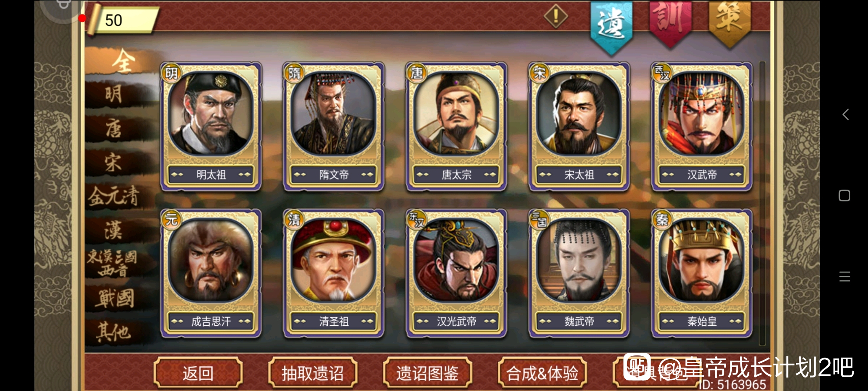Click the 返回 button
This screenshot has height=391, width=868.
198,373
